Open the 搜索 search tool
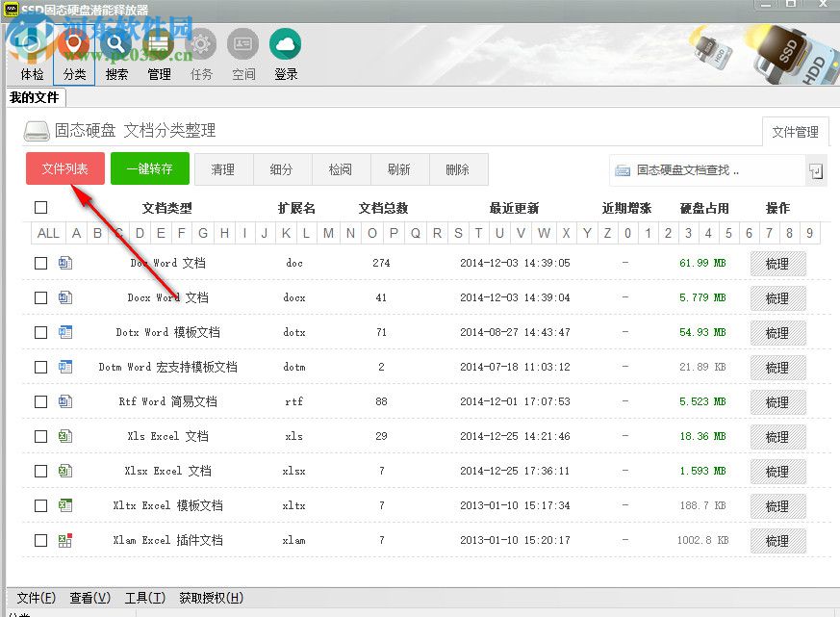840x617 pixels. tap(116, 55)
